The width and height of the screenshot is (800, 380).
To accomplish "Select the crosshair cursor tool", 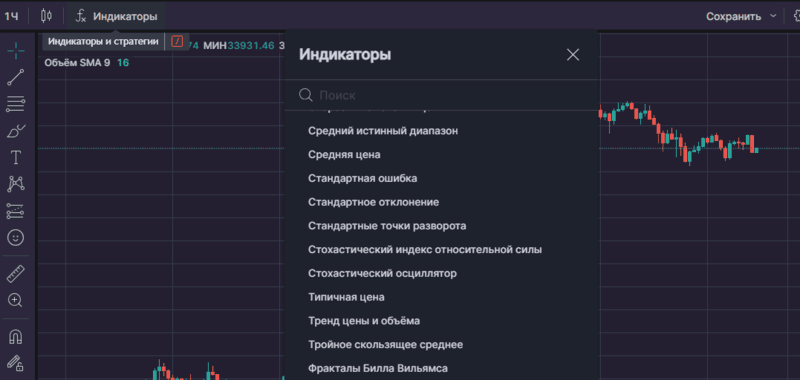I will [x=16, y=50].
